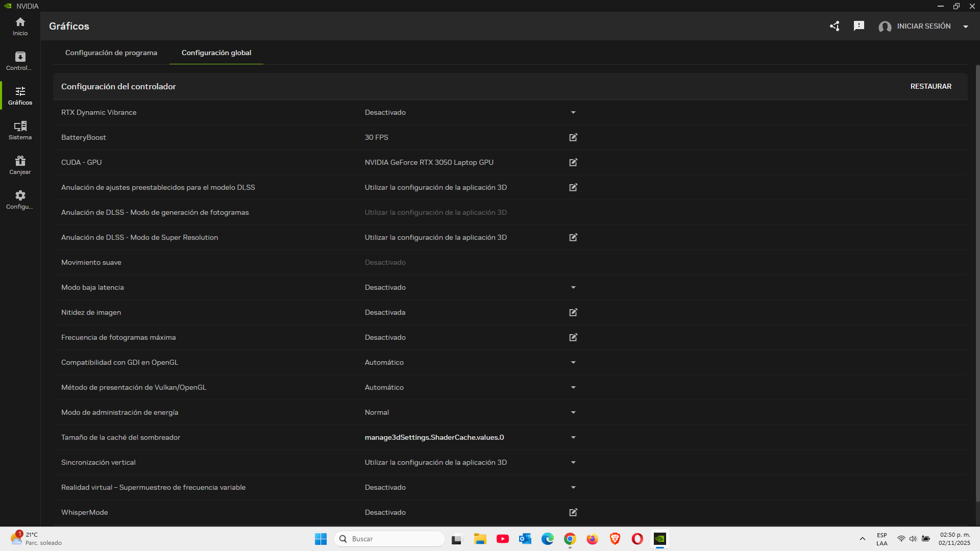Screen dimensions: 980x551
Task: Click the RESTAURAR button
Action: pyautogui.click(x=930, y=86)
